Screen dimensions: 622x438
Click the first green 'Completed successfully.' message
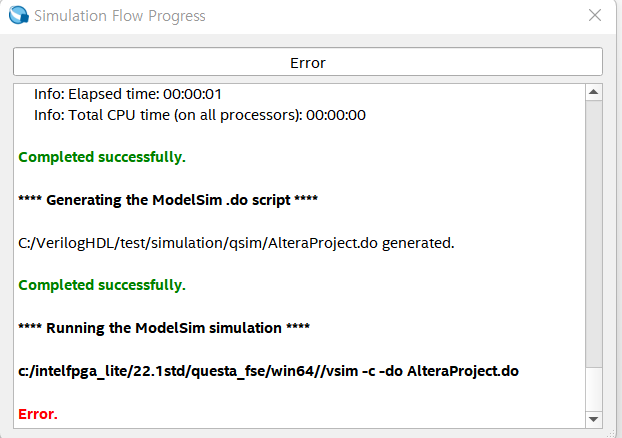[102, 157]
